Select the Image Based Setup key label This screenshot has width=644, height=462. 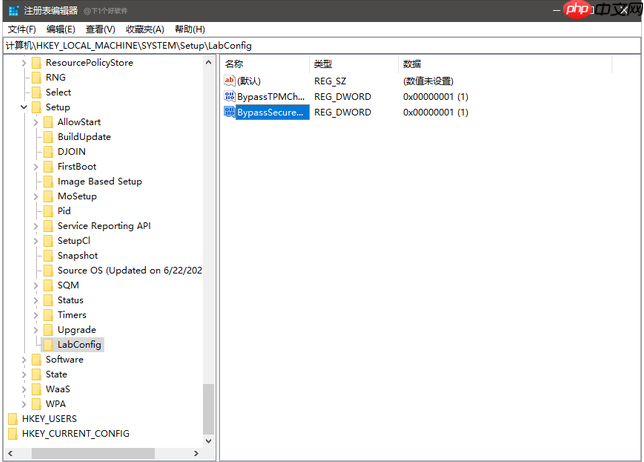coord(100,182)
